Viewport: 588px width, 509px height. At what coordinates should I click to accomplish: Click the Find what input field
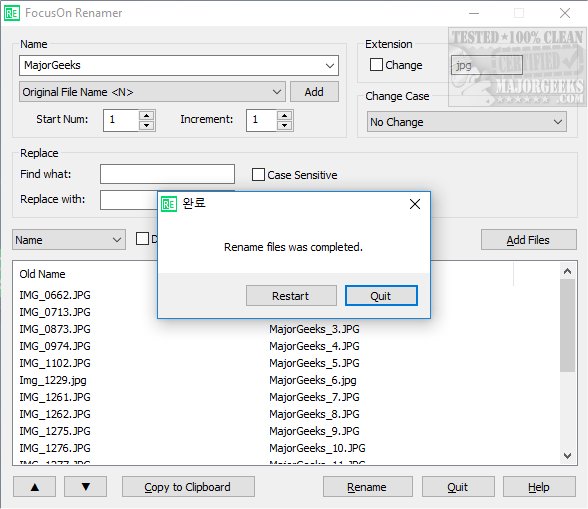[x=167, y=174]
